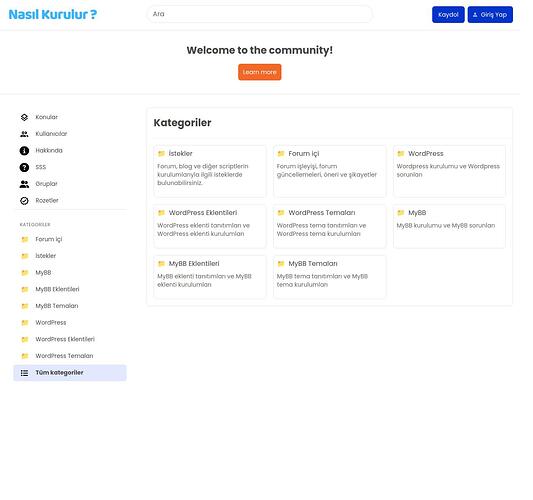This screenshot has height=500, width=533.
Task: Open SSS page in sidebar
Action: 70,167
